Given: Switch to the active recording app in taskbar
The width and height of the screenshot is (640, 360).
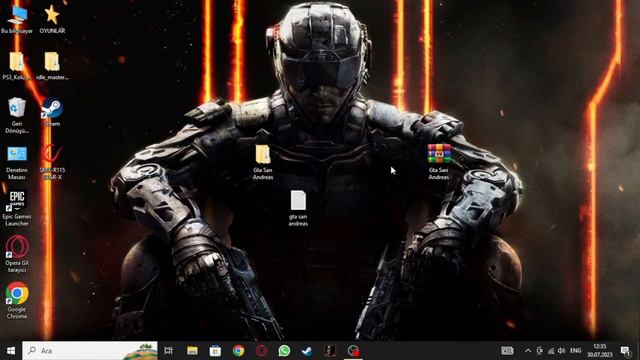Looking at the screenshot, I should pos(353,351).
